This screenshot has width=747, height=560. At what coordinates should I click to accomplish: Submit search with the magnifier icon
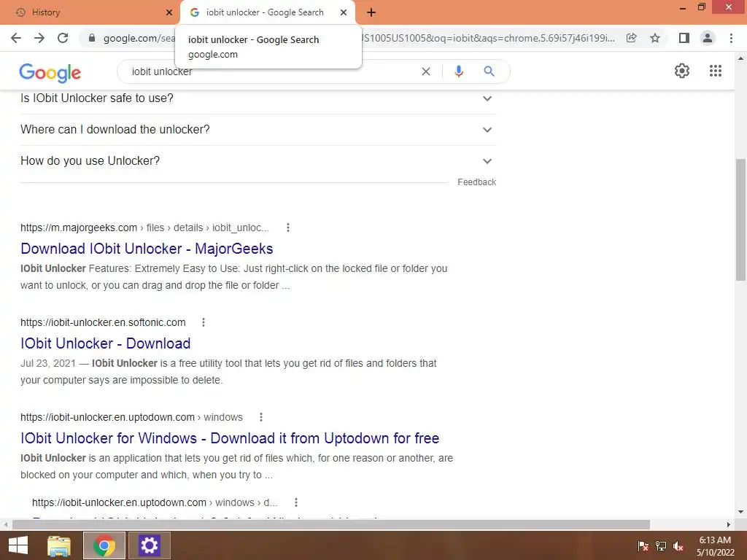(489, 71)
